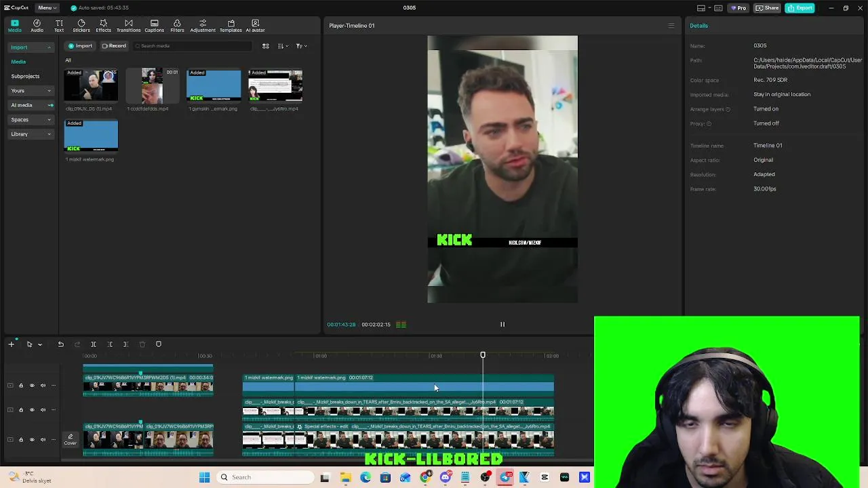
Task: Click the Delete left trim icon
Action: coord(110,344)
